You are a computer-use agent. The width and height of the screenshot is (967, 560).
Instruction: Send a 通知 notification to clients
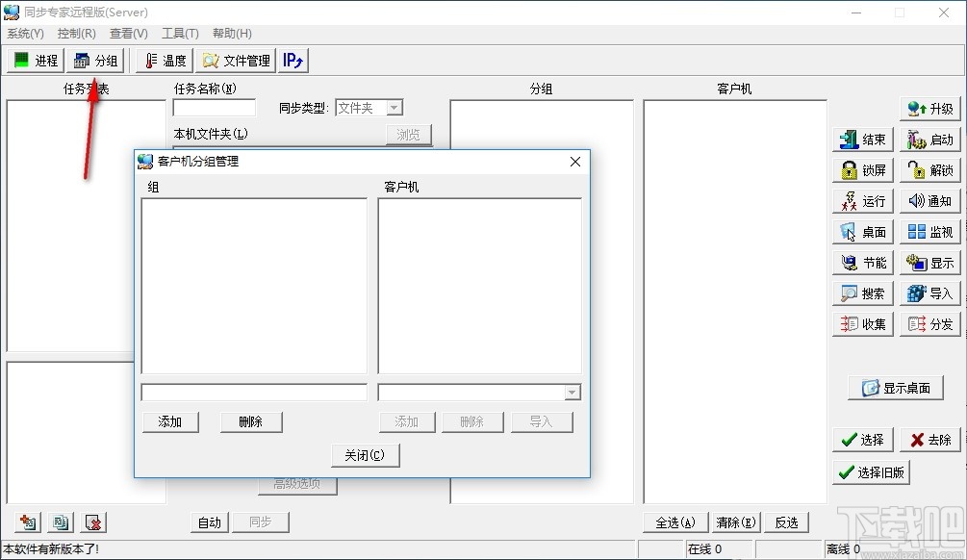coord(929,200)
